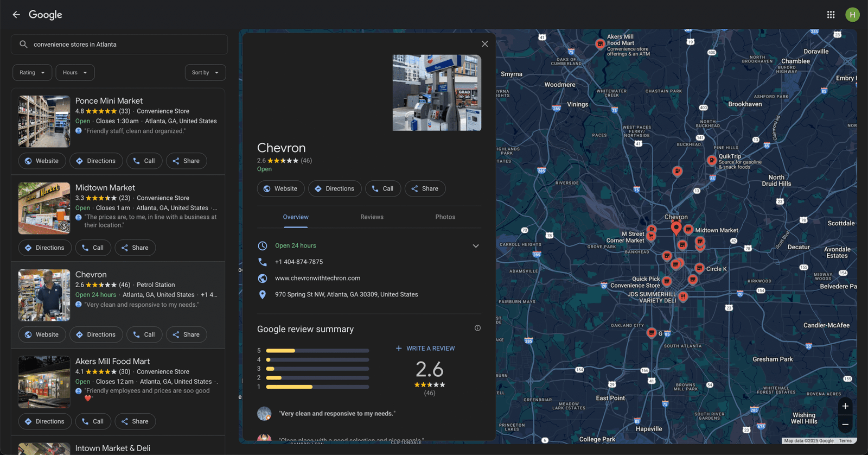Click QuikTrip marker on the map
This screenshot has width=868, height=455.
pyautogui.click(x=712, y=160)
